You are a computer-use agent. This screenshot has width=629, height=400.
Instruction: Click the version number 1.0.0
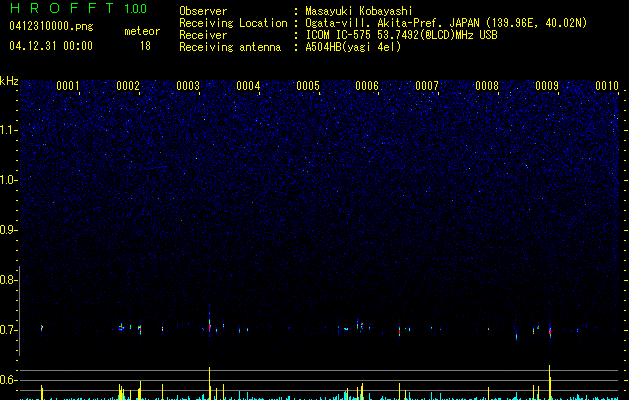click(x=136, y=9)
